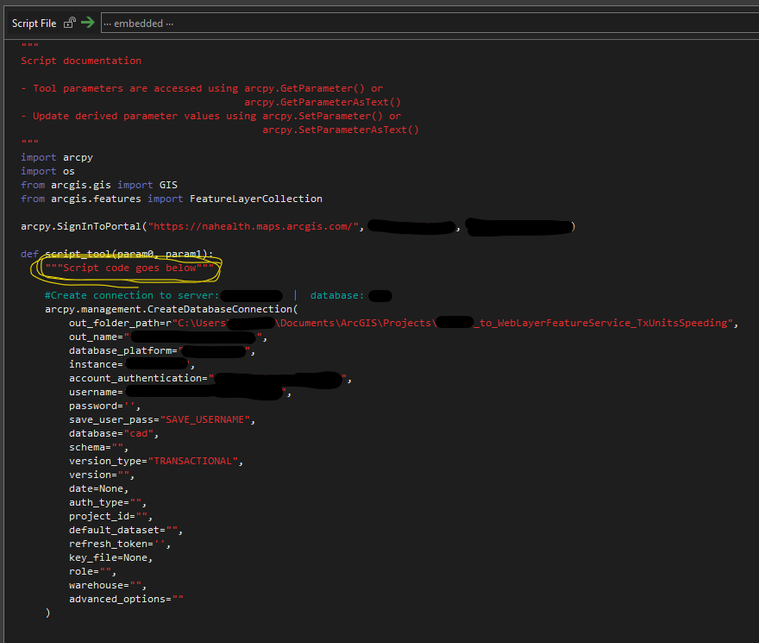Screen dimensions: 759x643
Task: Click the green arrow export script icon
Action: 88,22
